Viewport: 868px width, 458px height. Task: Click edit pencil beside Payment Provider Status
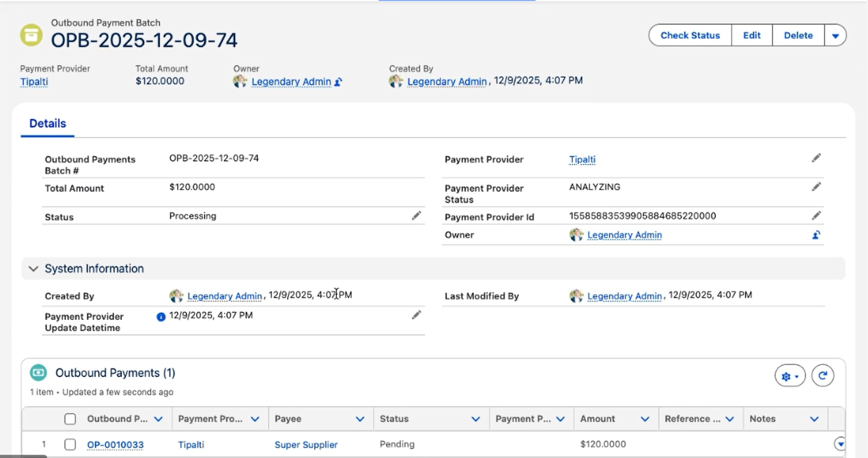(x=816, y=187)
